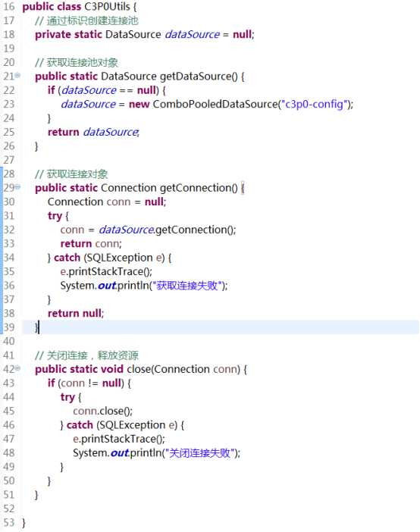This screenshot has height=532, width=420.
Task: Click line number 16 in the gutter
Action: (9, 7)
